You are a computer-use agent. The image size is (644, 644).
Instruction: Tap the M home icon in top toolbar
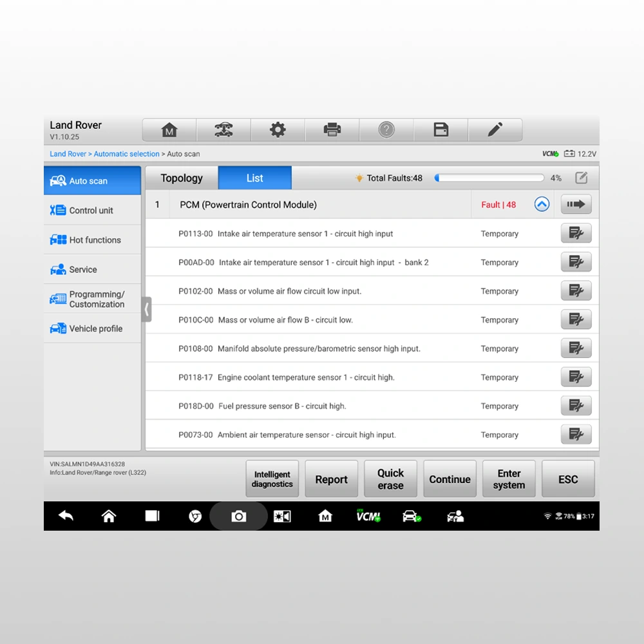point(169,130)
